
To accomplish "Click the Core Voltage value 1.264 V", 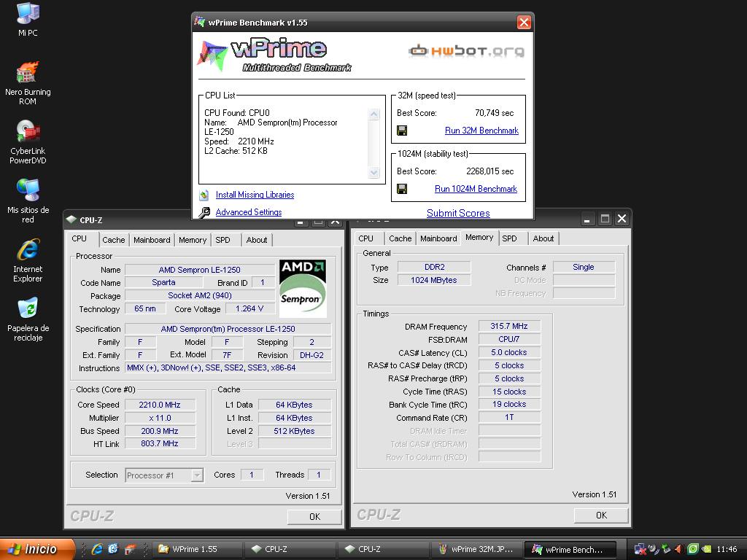I will tap(249, 308).
